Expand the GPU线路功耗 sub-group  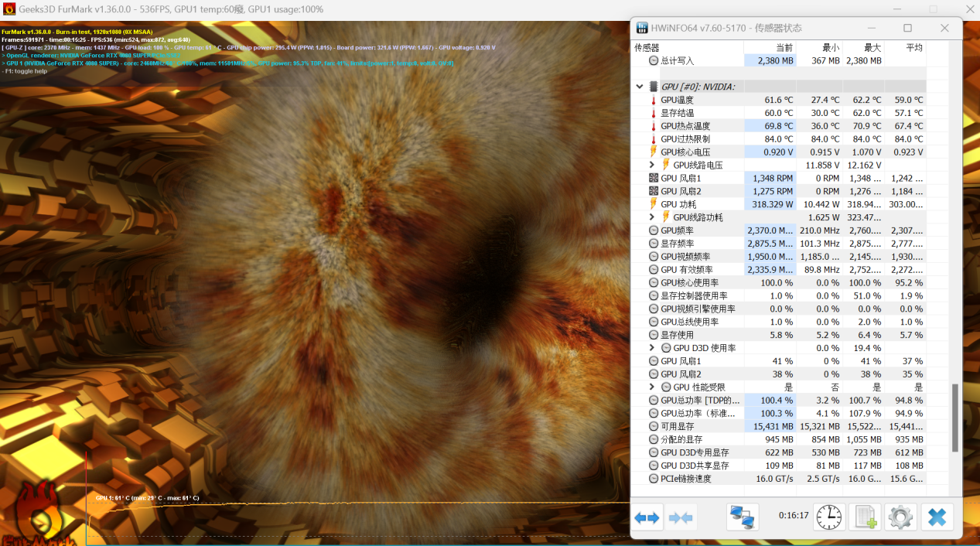(x=652, y=217)
